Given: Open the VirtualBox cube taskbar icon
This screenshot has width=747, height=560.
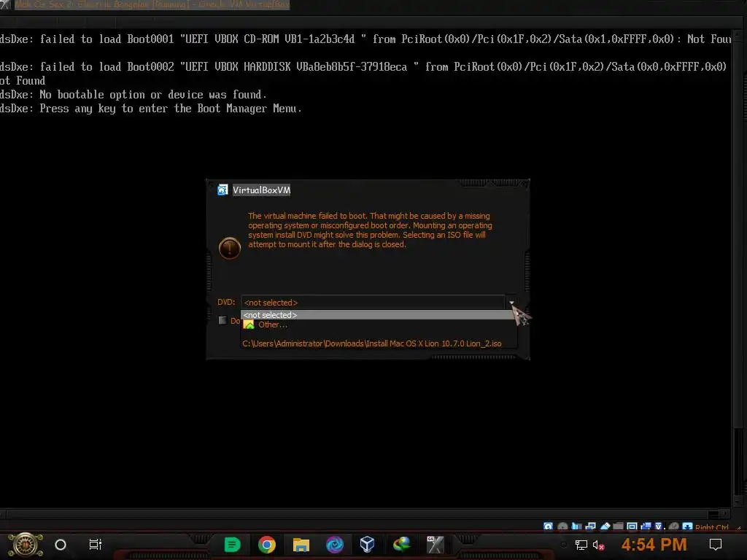Looking at the screenshot, I should [368, 544].
